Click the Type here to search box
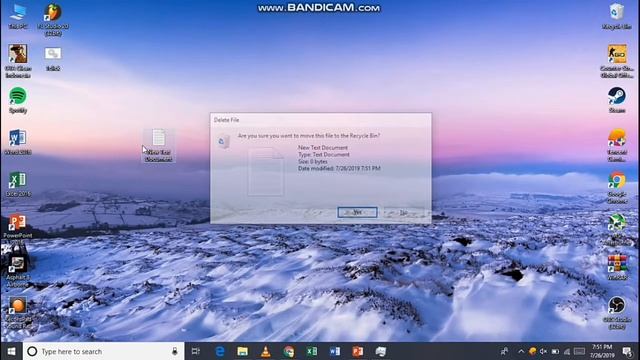The width and height of the screenshot is (640, 360). pyautogui.click(x=104, y=351)
